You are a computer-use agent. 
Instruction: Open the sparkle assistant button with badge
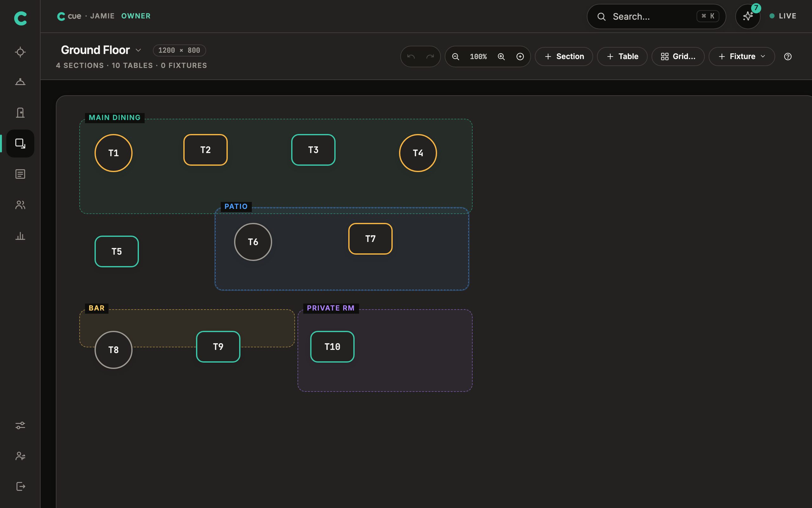coord(748,16)
